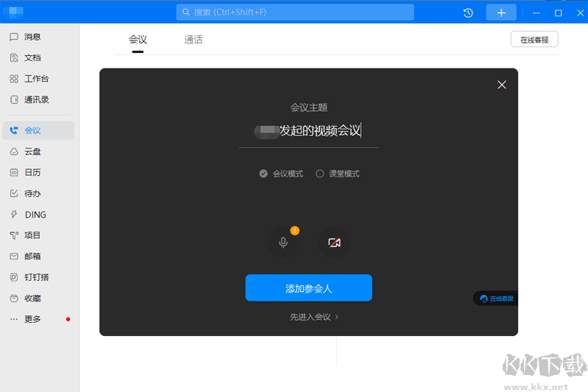Open the 消息 messages icon in sidebar

tap(14, 37)
